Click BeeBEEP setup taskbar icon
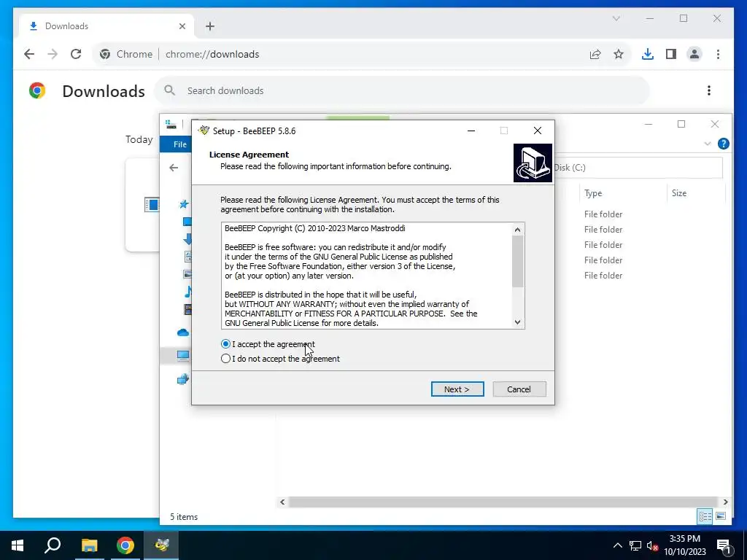Screen dimensions: 747x560 tap(161, 545)
